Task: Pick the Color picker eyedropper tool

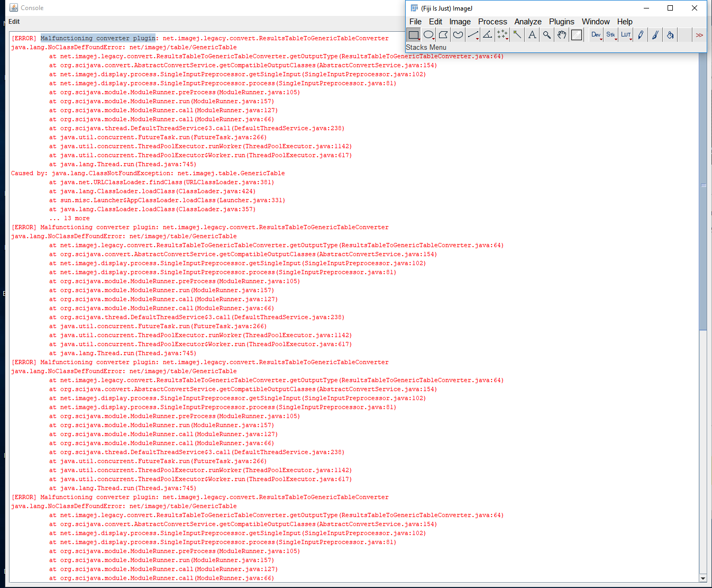Action: coord(576,34)
